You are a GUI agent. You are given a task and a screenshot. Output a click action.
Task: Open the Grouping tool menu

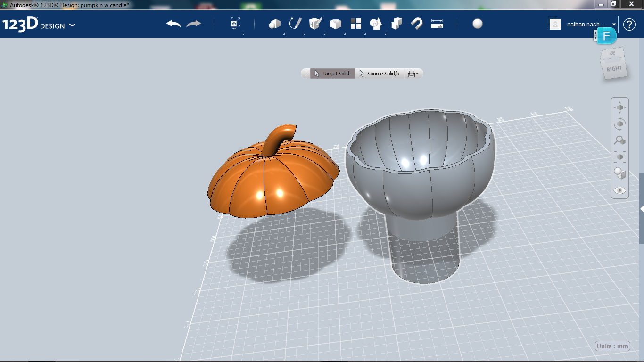[376, 24]
